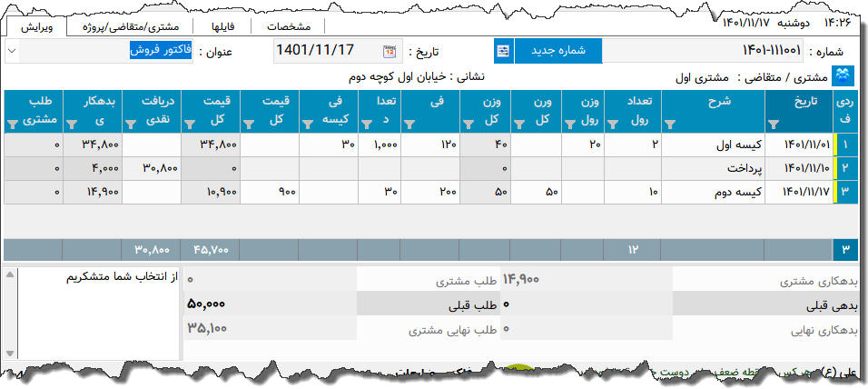Click the filter funnel in the بدهکاری column
Viewport: 868px width, 389px height.
tap(71, 124)
